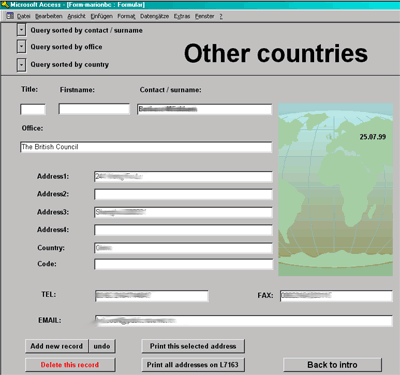This screenshot has height=375, width=400.
Task: Click the EMAIL input field
Action: 244,321
